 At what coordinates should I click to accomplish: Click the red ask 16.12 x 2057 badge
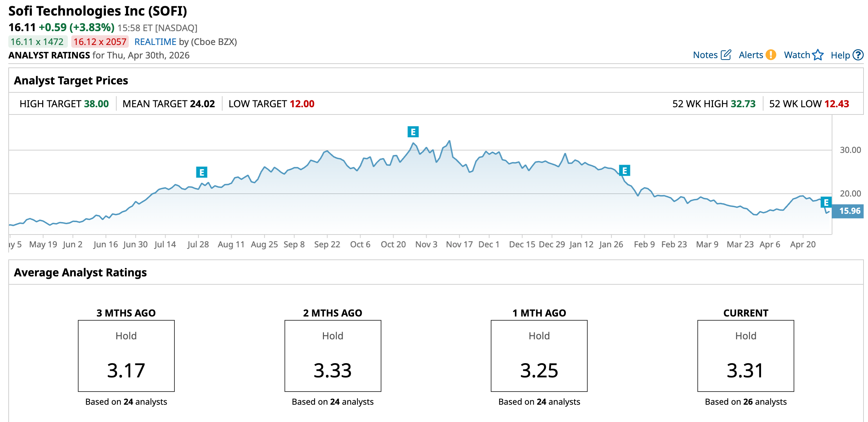click(100, 42)
